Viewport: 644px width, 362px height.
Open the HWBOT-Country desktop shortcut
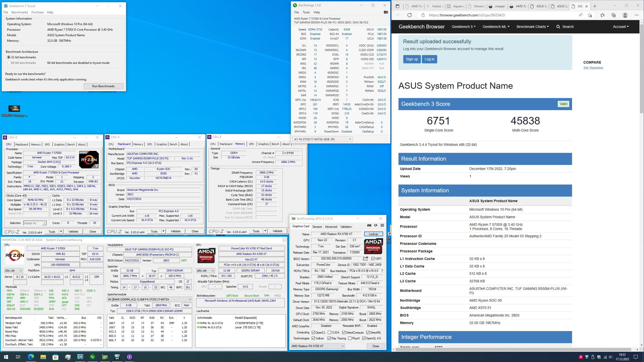tap(14, 111)
